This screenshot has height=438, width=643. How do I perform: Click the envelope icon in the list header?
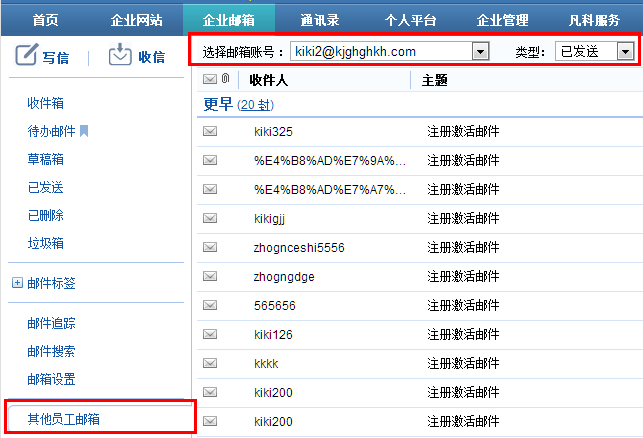tap(210, 80)
